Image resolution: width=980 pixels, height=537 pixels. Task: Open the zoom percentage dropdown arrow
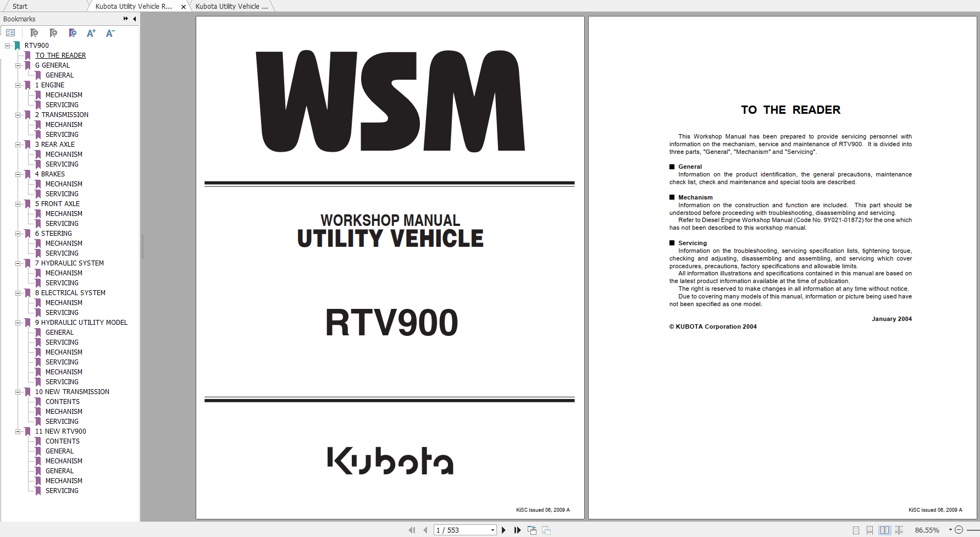(x=950, y=530)
